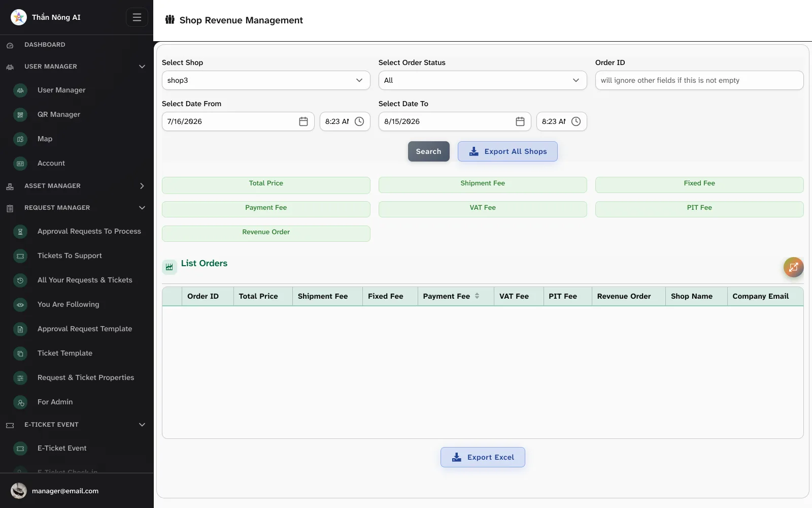The image size is (812, 508).
Task: Click the Revenue Order column header
Action: tap(628, 296)
